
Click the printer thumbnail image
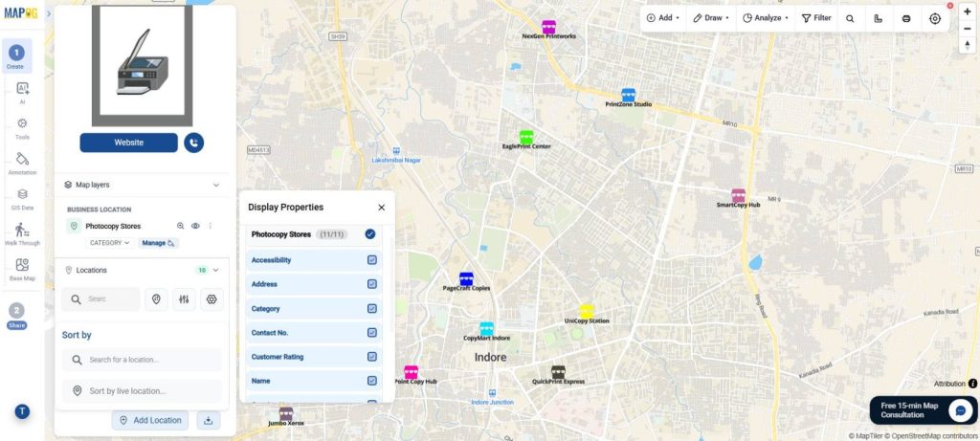tap(143, 64)
